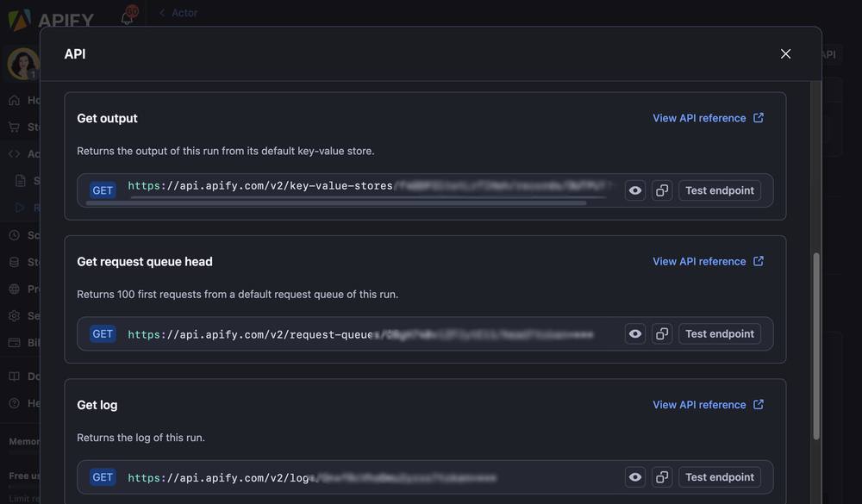This screenshot has width=862, height=504.
Task: Test endpoint for Get output
Action: pos(720,190)
